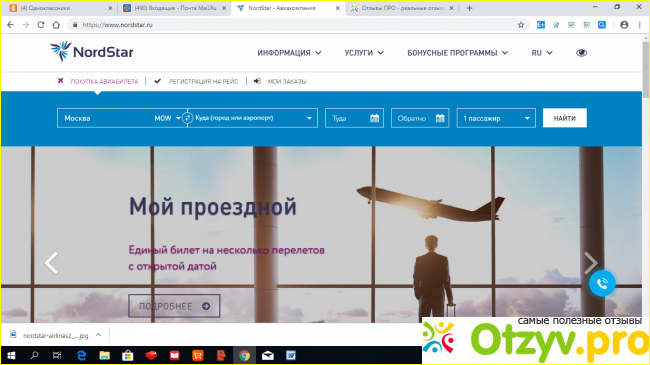Image resolution: width=650 pixels, height=365 pixels.
Task: Click the ПОДРОБНЕЕ button on banner
Action: pyautogui.click(x=174, y=306)
